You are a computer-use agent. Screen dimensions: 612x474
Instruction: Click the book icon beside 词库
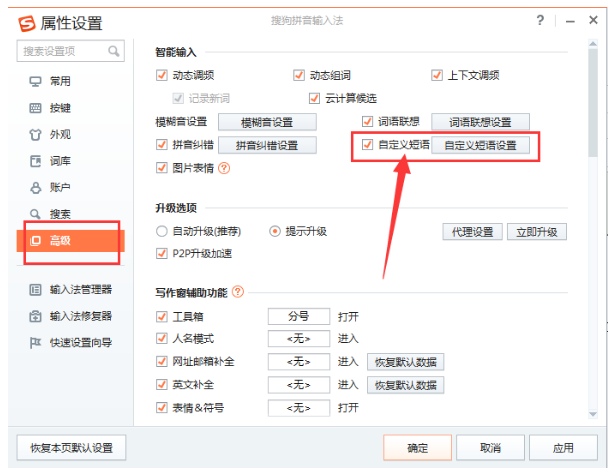(x=35, y=161)
